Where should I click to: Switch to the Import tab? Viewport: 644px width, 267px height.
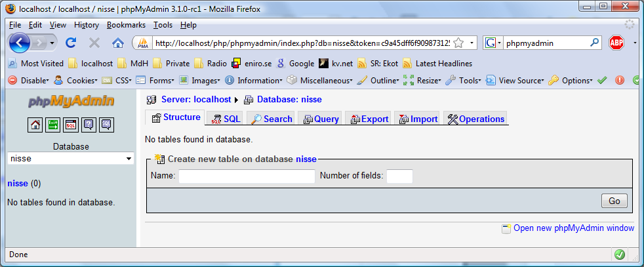(x=418, y=119)
